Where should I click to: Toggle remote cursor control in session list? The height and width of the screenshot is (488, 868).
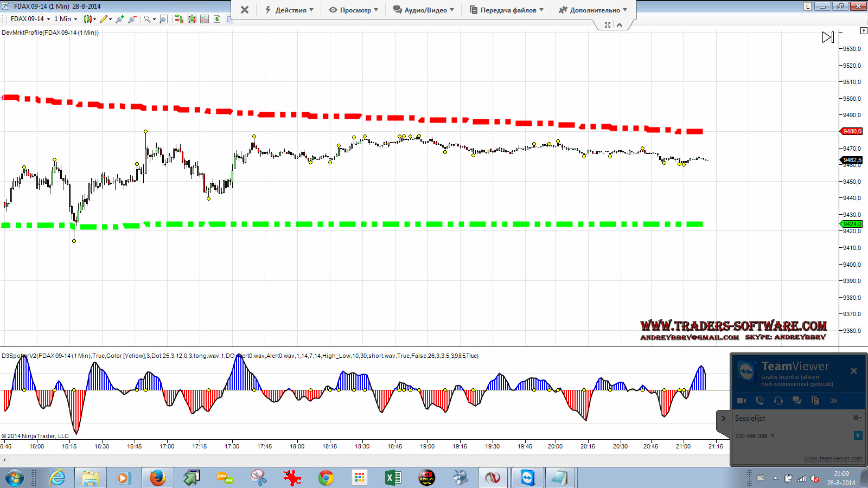point(858,435)
